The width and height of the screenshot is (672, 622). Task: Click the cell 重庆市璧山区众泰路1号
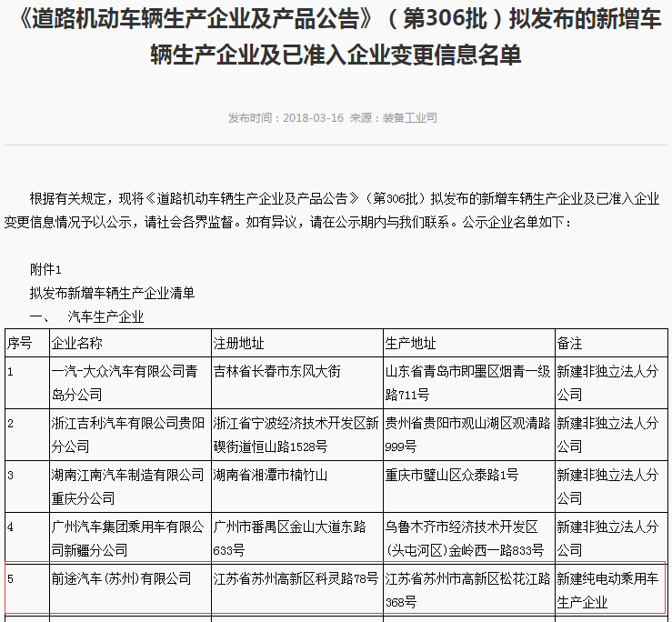coord(469,487)
